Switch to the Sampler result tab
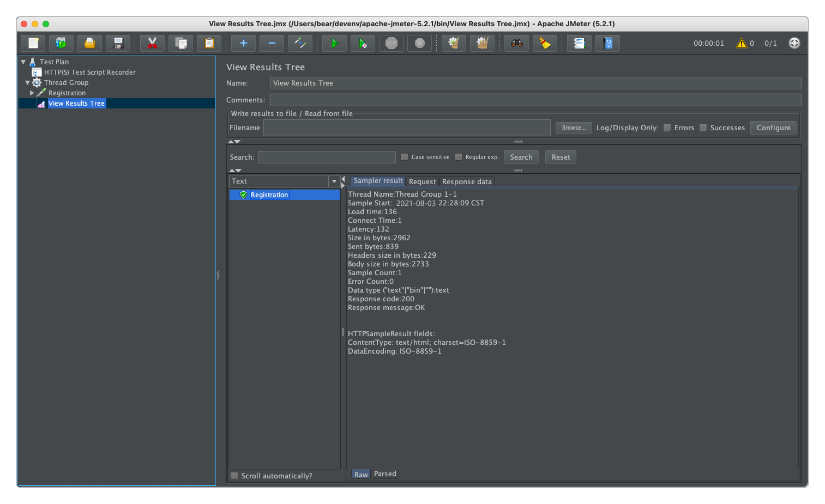The width and height of the screenshot is (825, 504). pyautogui.click(x=378, y=181)
